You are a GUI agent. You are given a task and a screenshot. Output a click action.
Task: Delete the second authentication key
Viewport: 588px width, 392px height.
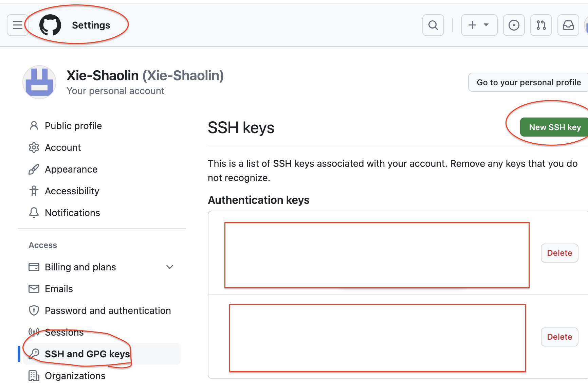[559, 337]
